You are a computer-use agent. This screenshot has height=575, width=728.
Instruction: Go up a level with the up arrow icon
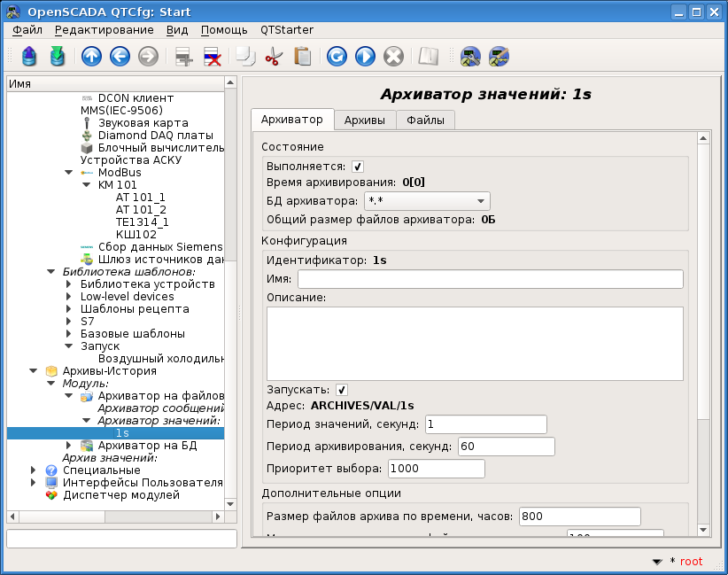click(91, 57)
